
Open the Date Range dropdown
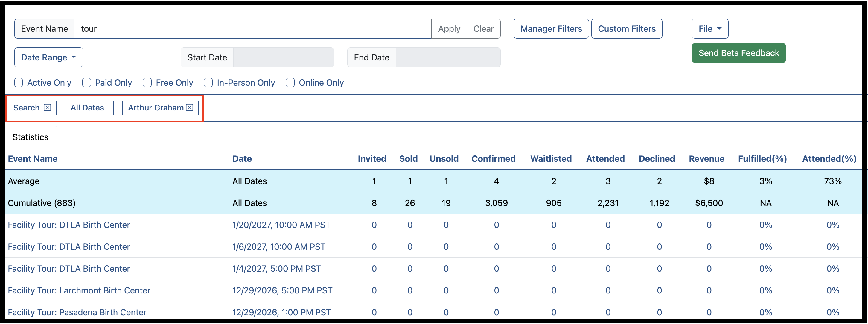[48, 57]
